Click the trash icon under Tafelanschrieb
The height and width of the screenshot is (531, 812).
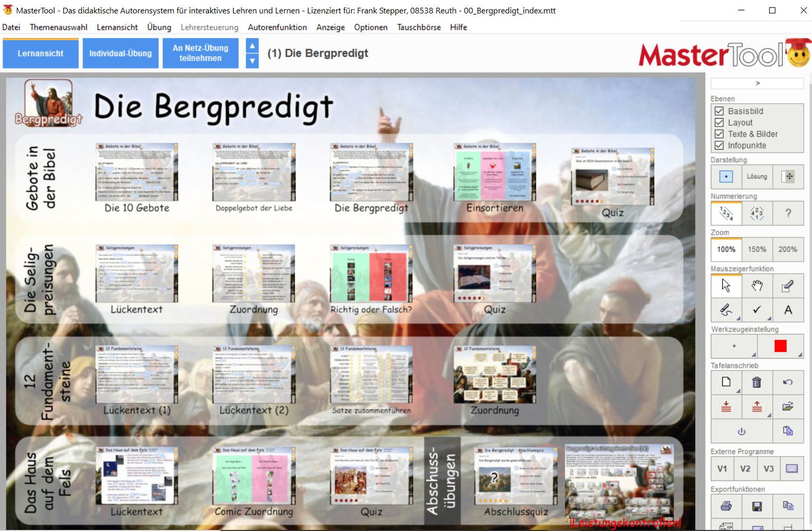click(757, 383)
